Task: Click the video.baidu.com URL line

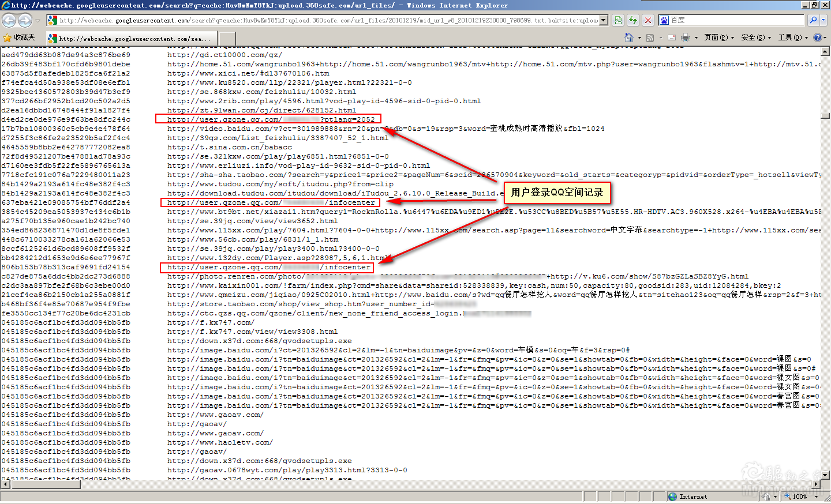Action: pos(386,129)
